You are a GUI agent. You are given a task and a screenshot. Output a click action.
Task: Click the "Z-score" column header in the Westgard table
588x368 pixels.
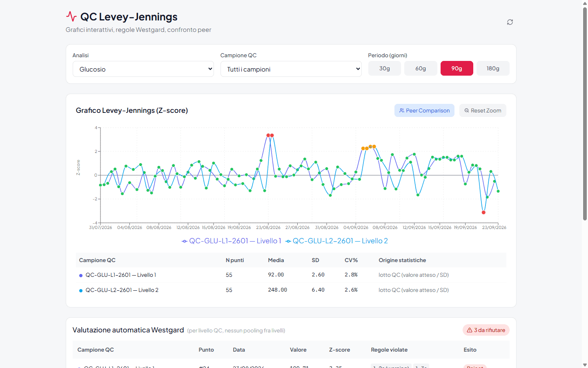[x=339, y=350]
